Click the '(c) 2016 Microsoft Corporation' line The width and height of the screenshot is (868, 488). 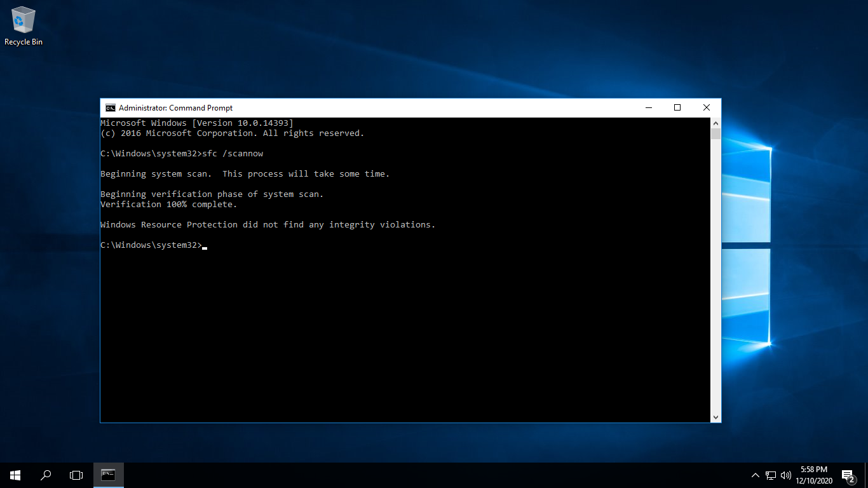pyautogui.click(x=233, y=133)
